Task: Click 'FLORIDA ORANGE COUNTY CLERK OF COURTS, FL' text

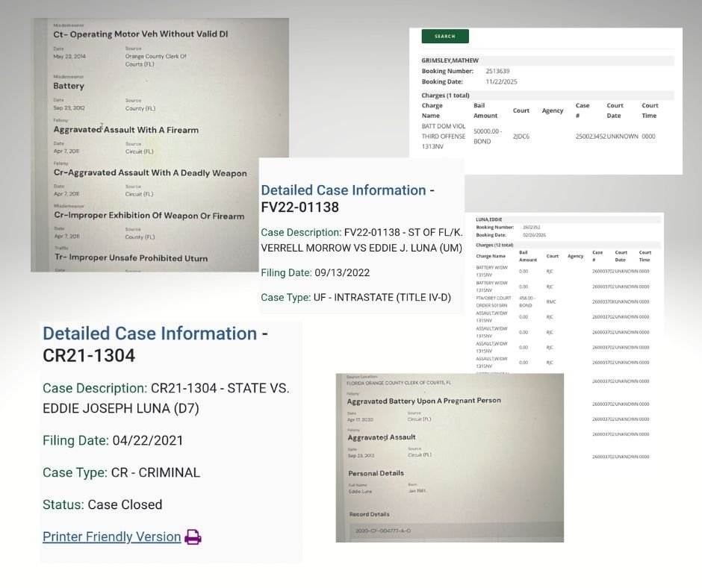Action: 399,383
